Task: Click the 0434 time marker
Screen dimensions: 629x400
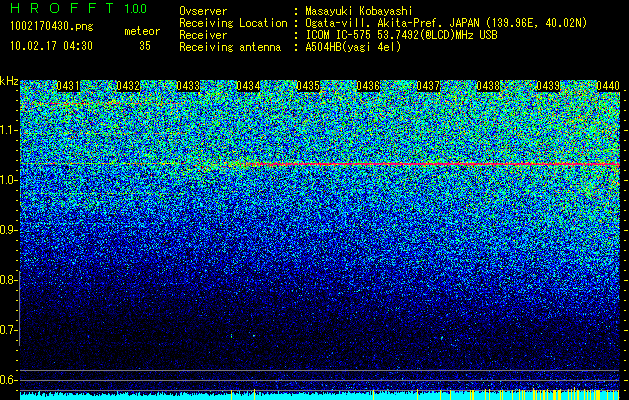Action: click(x=248, y=86)
